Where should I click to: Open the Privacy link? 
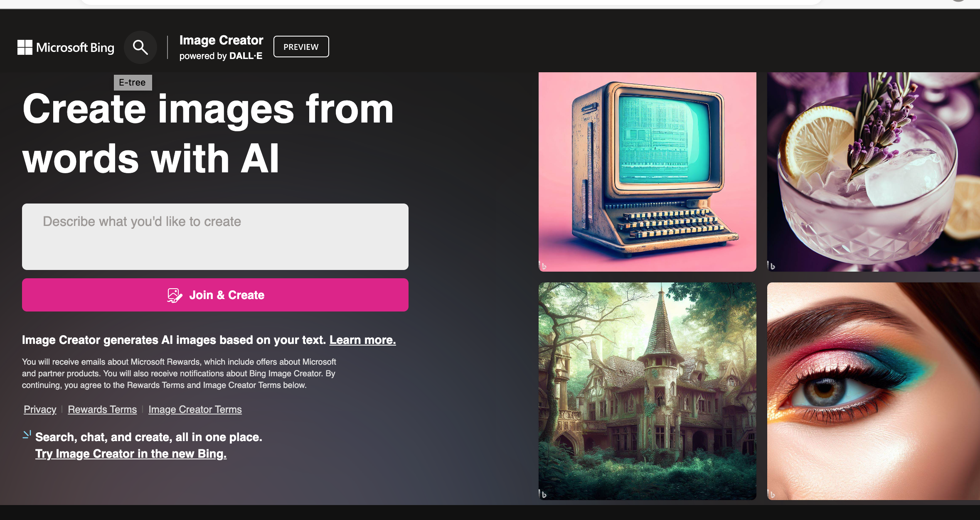(40, 410)
